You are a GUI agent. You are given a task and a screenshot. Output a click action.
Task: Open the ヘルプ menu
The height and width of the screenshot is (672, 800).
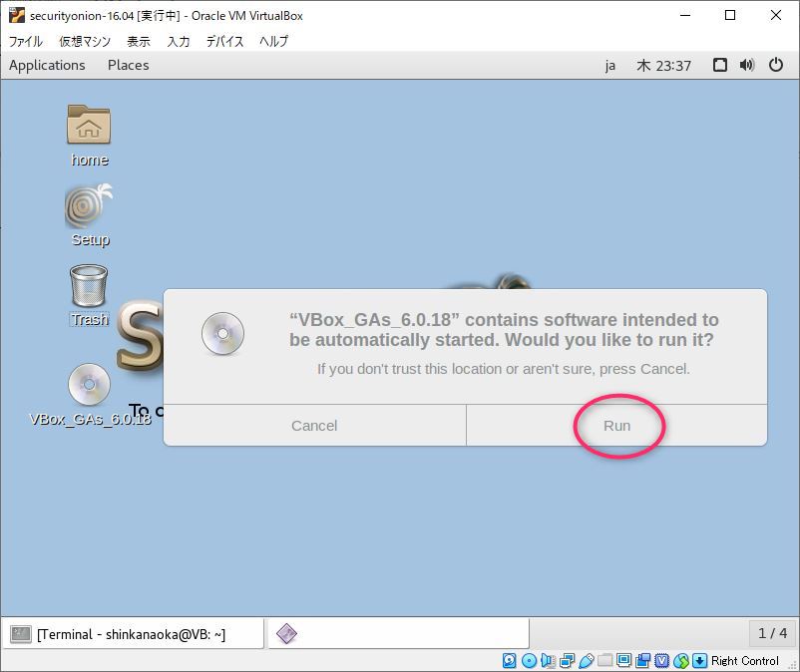[x=273, y=41]
